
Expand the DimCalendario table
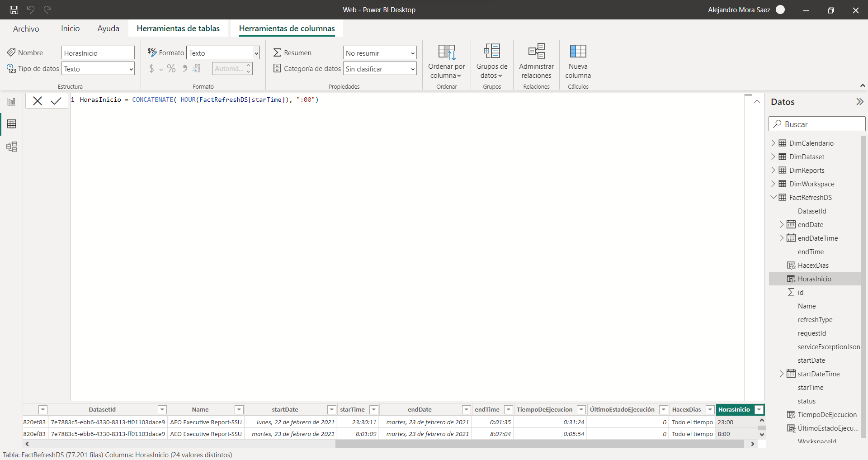(x=773, y=143)
